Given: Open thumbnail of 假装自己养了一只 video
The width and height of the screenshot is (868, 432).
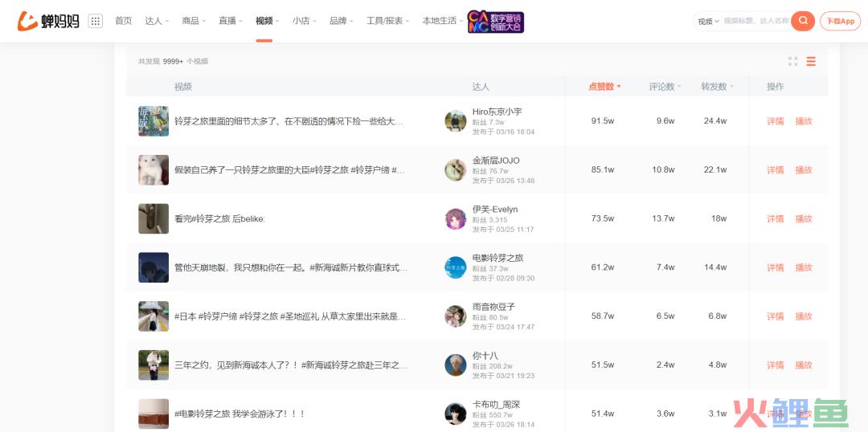Looking at the screenshot, I should 154,169.
